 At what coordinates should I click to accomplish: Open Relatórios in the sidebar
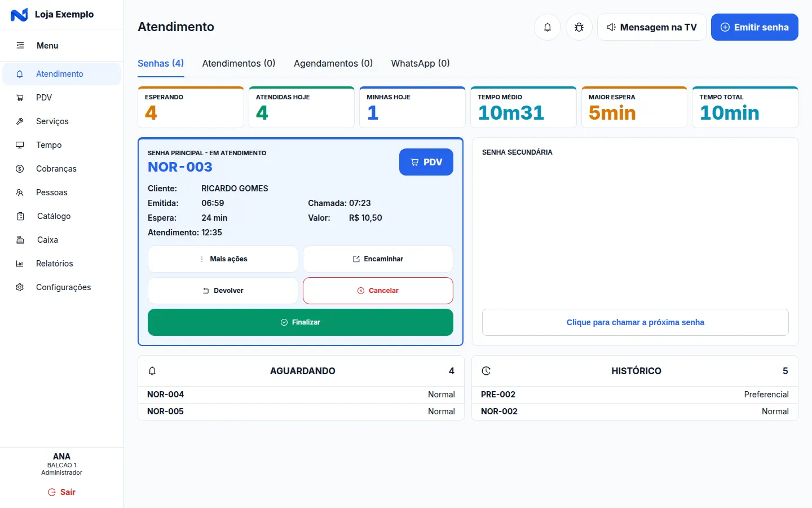point(62,264)
